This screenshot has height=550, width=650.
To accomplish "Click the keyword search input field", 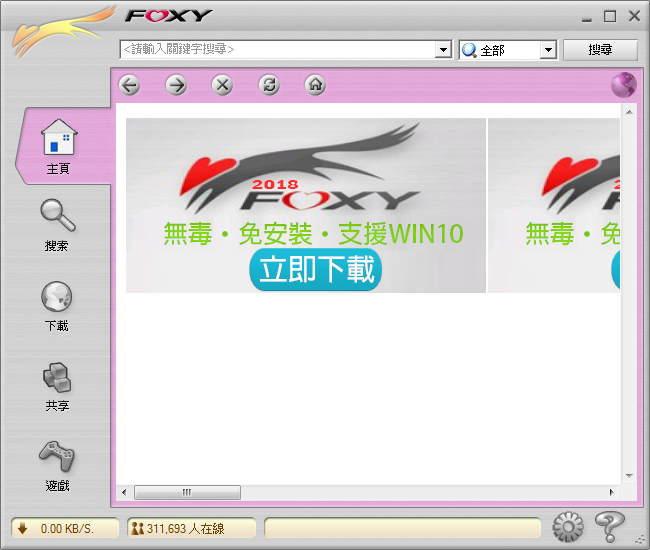I will (x=277, y=50).
